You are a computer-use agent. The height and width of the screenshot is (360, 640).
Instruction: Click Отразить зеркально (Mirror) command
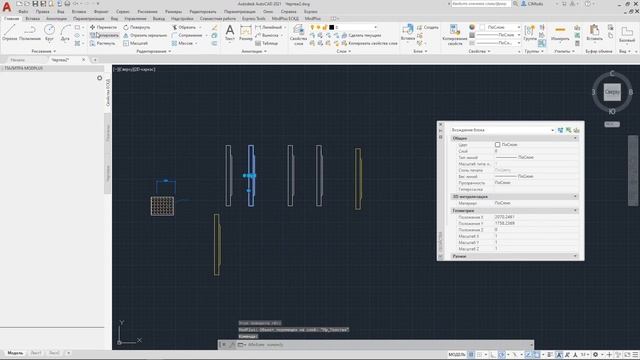click(145, 35)
